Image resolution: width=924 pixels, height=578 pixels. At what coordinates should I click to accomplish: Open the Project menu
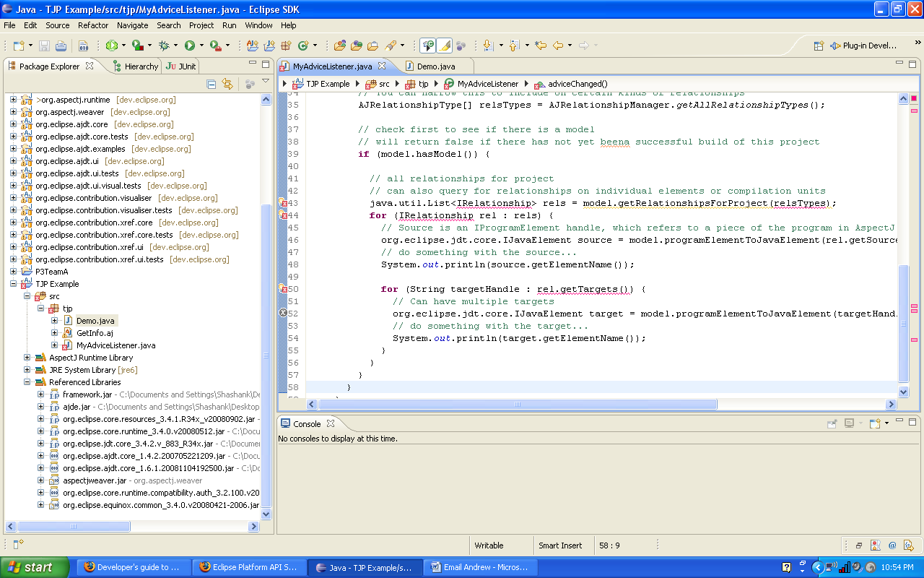(201, 25)
